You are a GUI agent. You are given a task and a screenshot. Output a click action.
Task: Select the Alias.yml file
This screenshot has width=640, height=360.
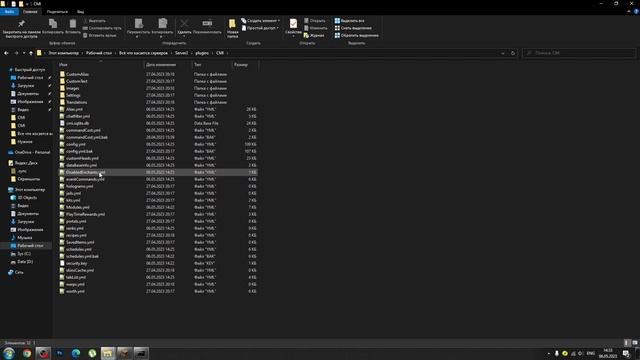[74, 109]
